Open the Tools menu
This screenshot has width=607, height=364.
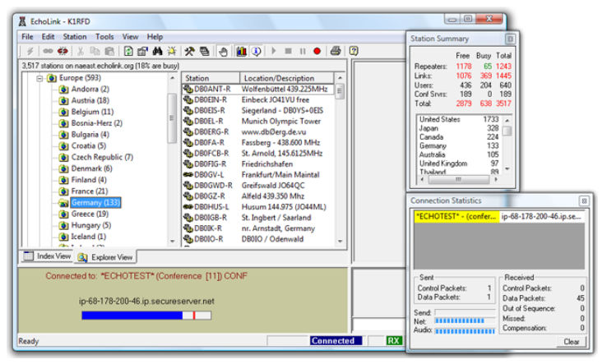point(104,37)
